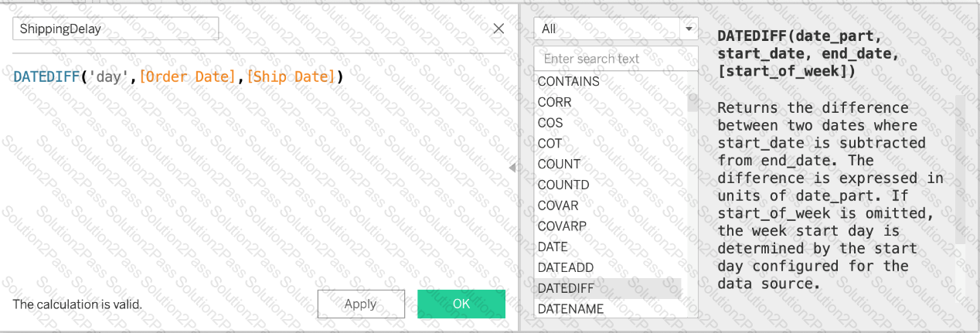This screenshot has width=980, height=333.
Task: Select the COVAR function entry
Action: tap(558, 206)
